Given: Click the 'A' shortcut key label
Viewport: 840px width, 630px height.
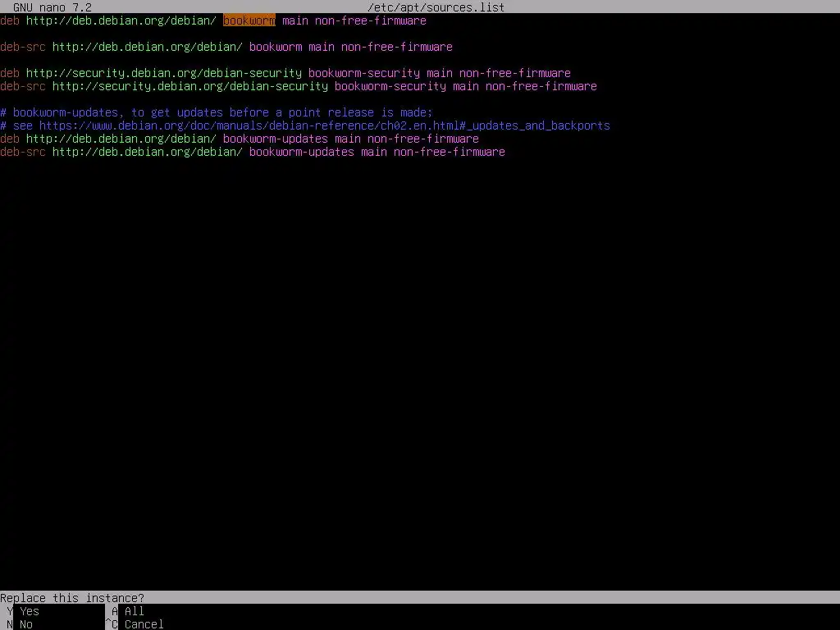Looking at the screenshot, I should tap(115, 611).
